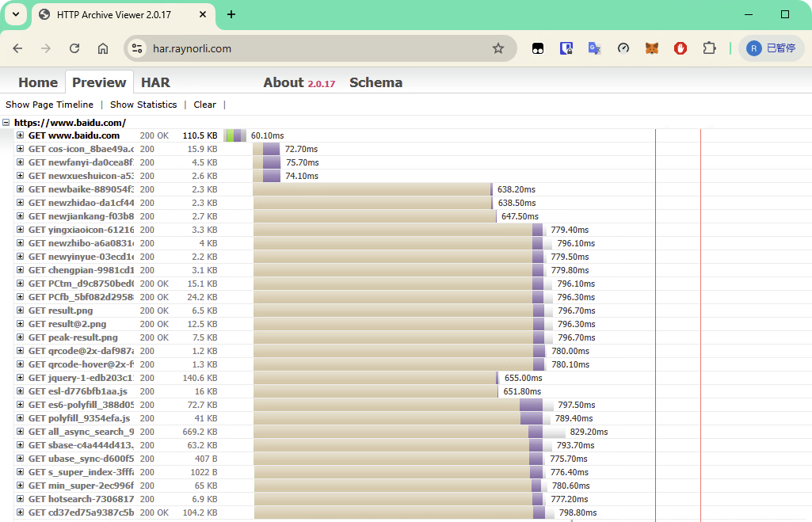Image resolution: width=812 pixels, height=522 pixels.
Task: Open the speedometer performance extension
Action: (x=623, y=48)
